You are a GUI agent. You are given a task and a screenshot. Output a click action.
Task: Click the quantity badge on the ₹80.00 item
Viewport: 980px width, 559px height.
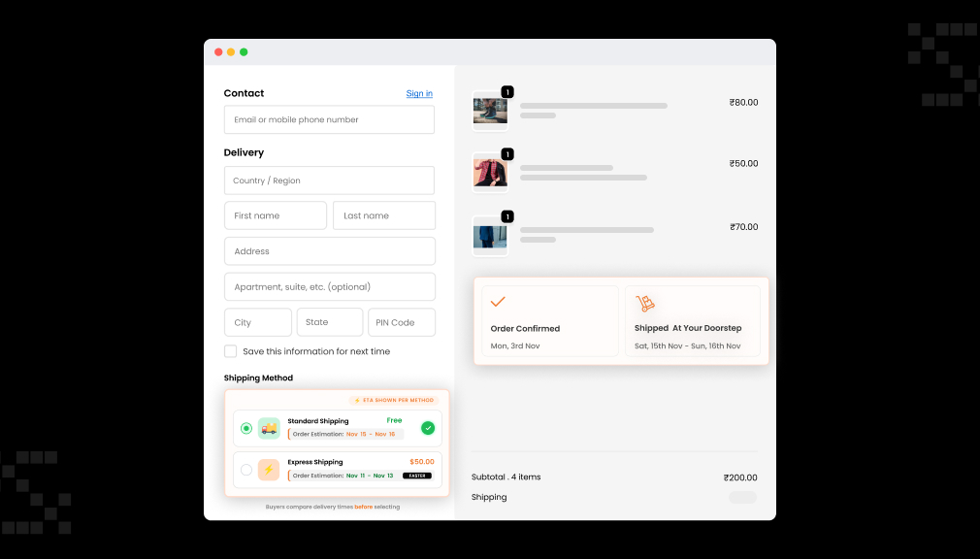(507, 92)
